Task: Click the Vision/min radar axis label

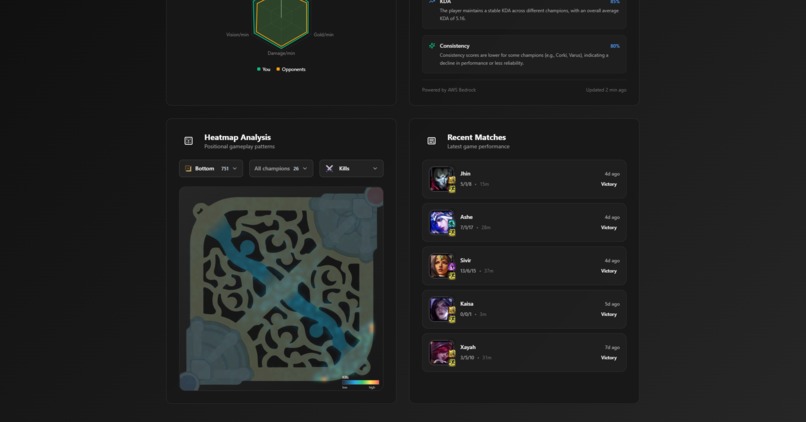Action: coord(237,35)
